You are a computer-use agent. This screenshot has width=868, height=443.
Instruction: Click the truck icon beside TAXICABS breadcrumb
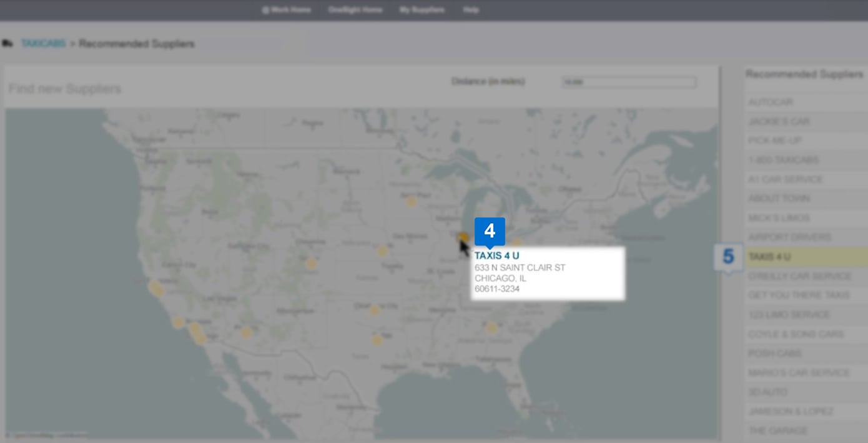point(7,44)
